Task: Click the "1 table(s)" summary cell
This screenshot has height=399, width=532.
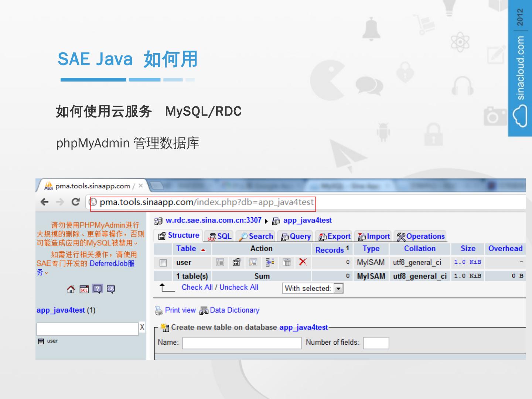Action: click(x=192, y=276)
